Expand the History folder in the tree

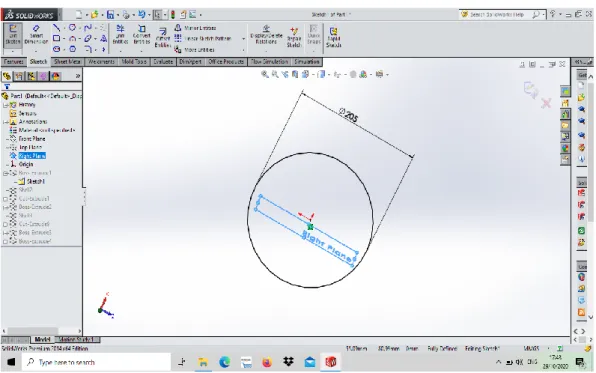[6, 105]
